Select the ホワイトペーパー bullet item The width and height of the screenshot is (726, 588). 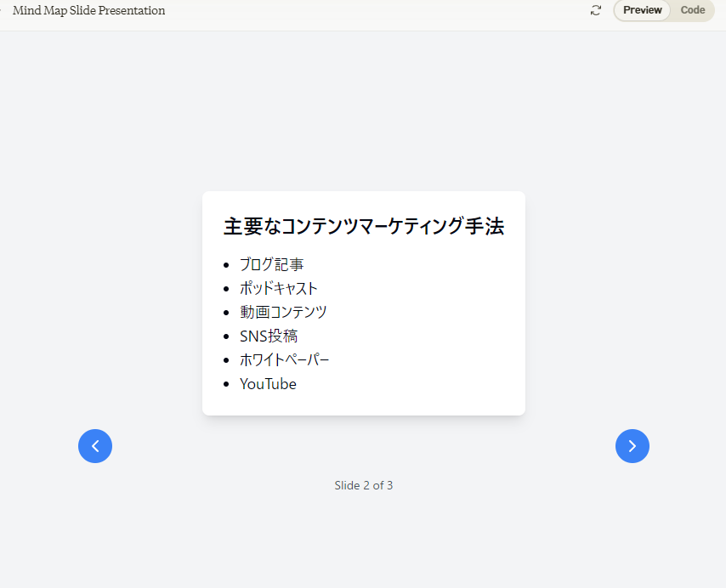click(284, 360)
